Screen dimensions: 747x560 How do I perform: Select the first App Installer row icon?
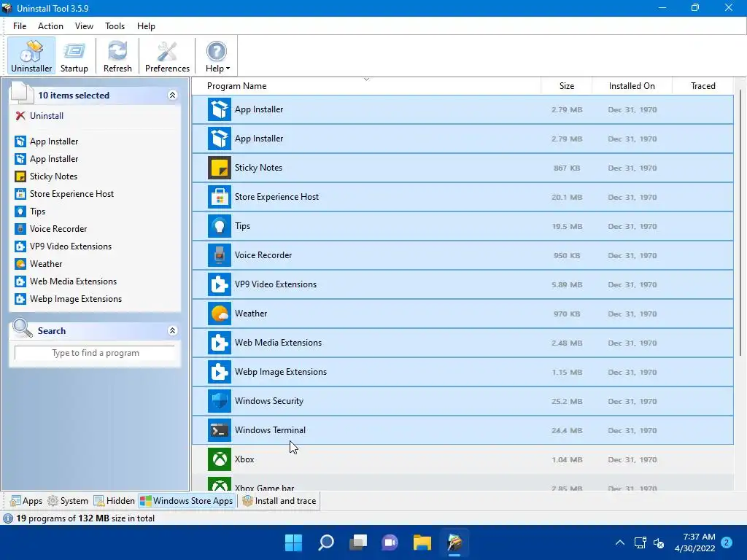click(220, 109)
